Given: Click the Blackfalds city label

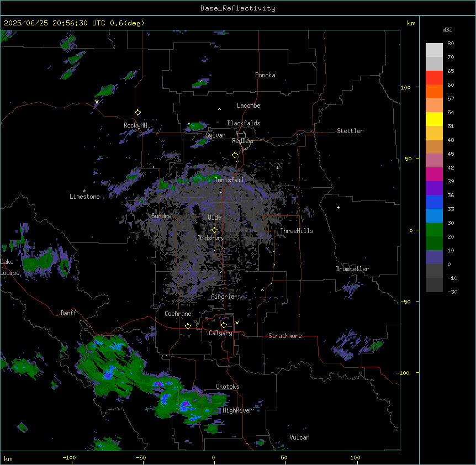Looking at the screenshot, I should (244, 123).
